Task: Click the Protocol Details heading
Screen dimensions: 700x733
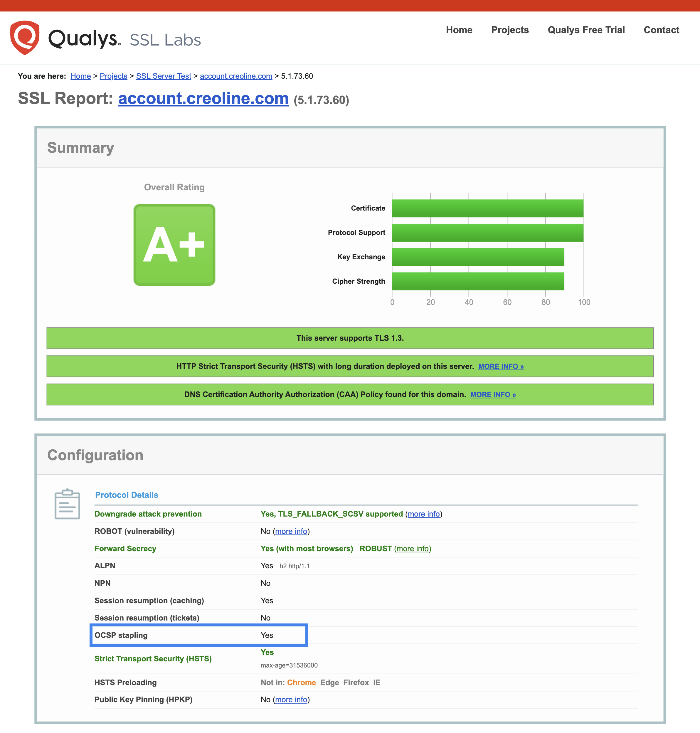Action: [127, 495]
